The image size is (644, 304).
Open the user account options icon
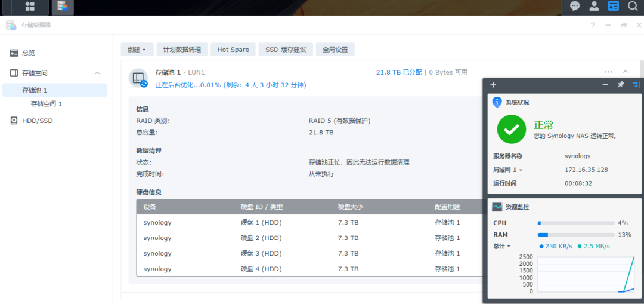point(594,7)
